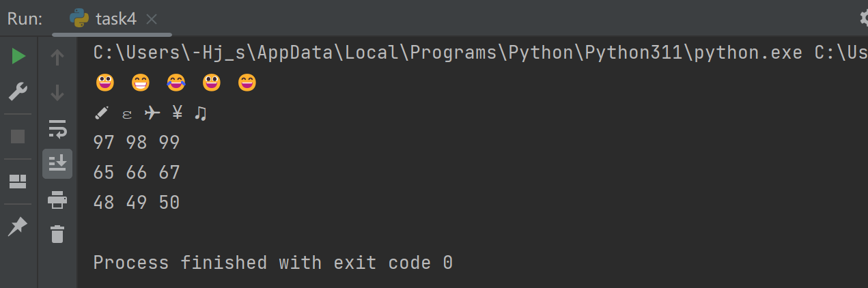Rerun task4 with the green play icon
This screenshot has width=868, height=288.
tap(18, 57)
